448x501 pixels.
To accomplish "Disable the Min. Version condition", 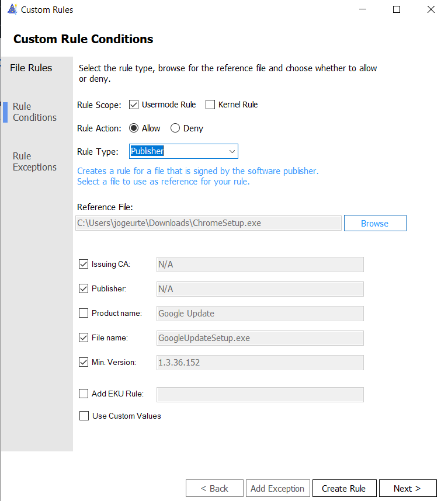I will [84, 362].
